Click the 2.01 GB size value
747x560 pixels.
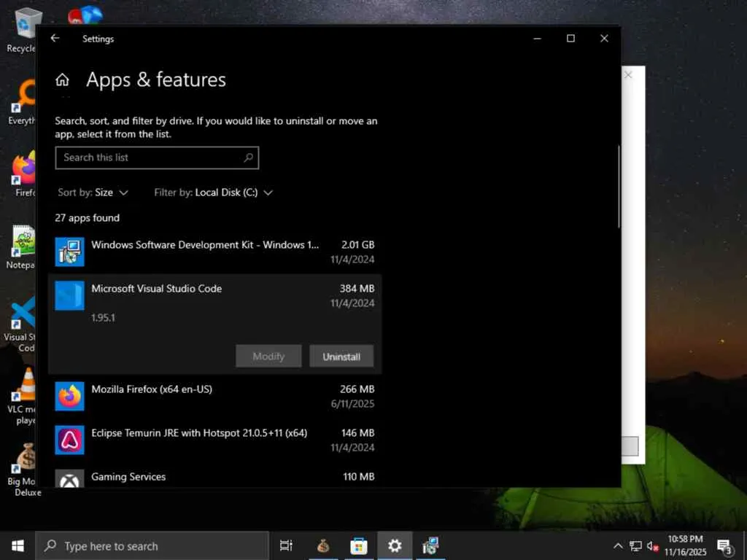coord(357,245)
